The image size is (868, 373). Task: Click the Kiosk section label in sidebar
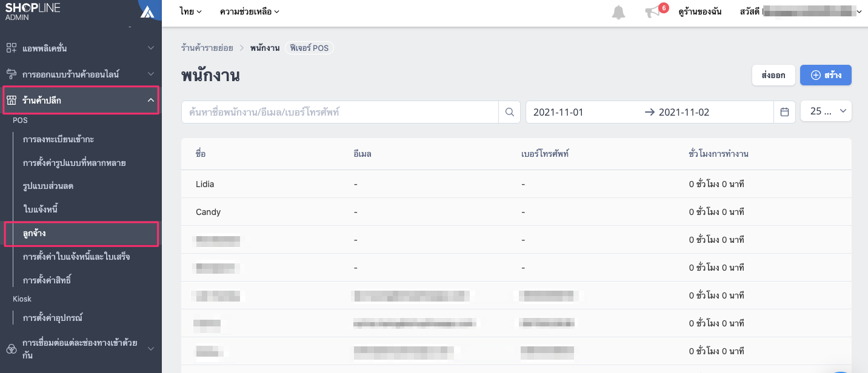point(22,299)
